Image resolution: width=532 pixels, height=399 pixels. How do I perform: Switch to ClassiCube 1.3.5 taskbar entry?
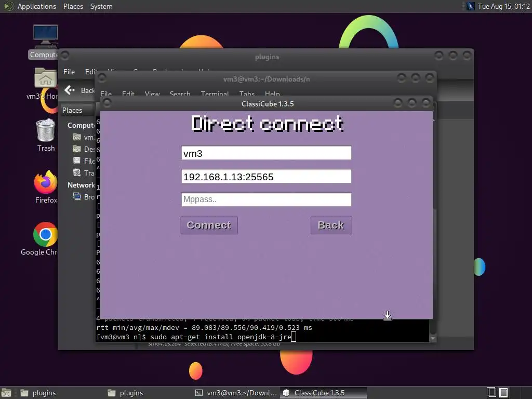(323, 393)
